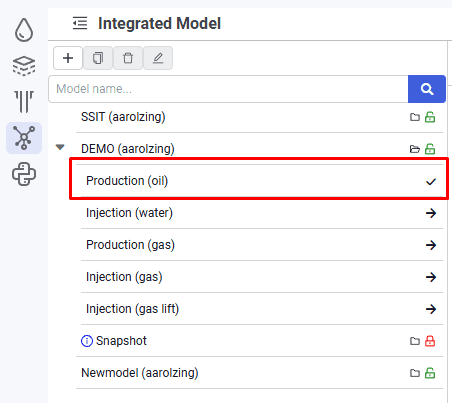Toggle the green lock on Newmodel row

pos(430,373)
